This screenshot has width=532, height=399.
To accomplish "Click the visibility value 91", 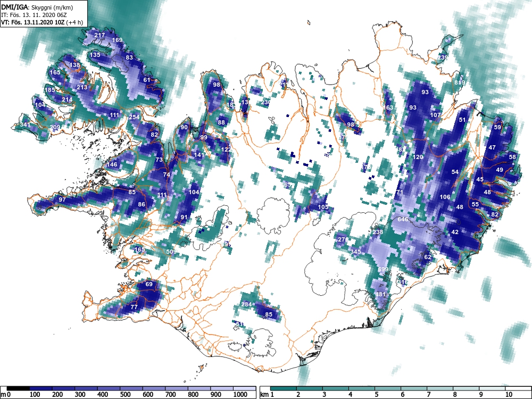I will 184,218.
